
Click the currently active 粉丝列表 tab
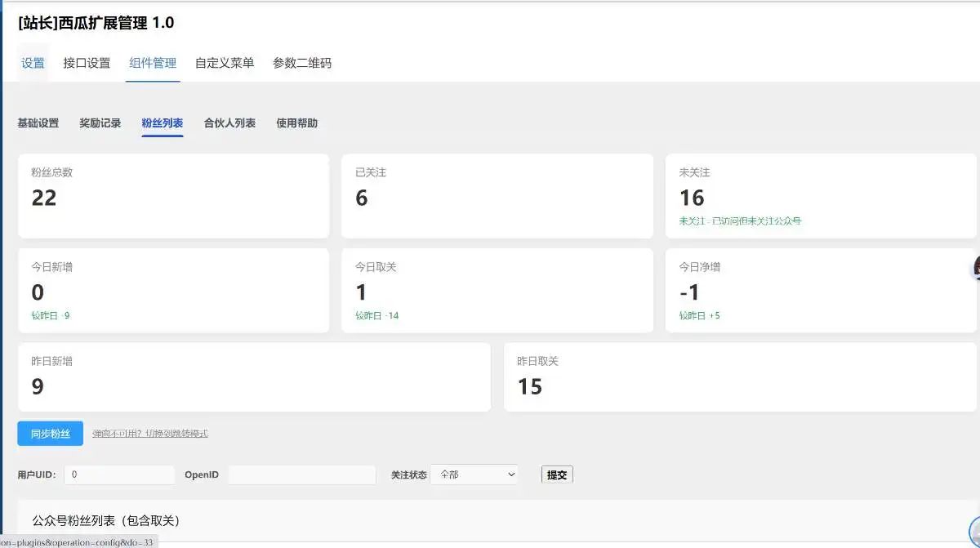click(x=162, y=123)
